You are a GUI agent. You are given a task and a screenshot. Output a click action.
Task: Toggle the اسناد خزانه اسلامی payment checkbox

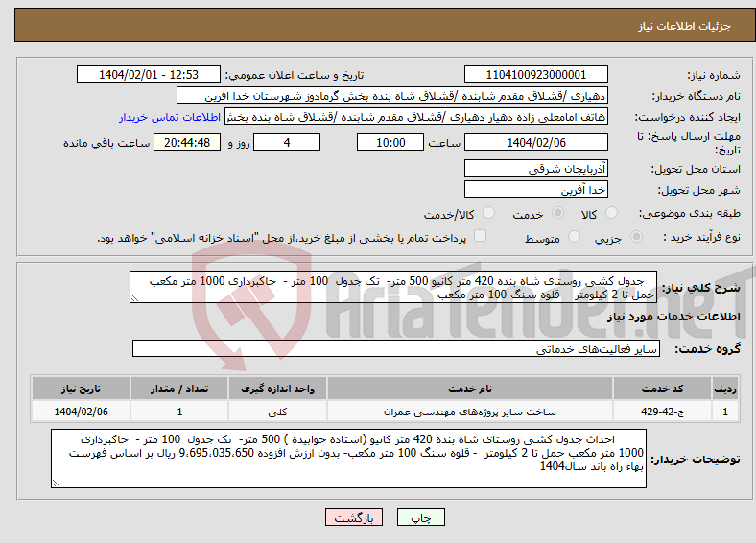pos(481,236)
